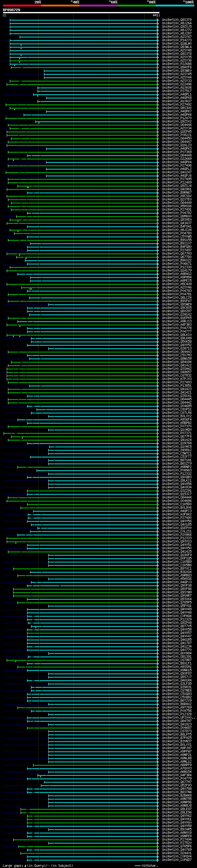Open hit UniRef100_Q8S3U0
197x868 pixels.
pos(177,108)
